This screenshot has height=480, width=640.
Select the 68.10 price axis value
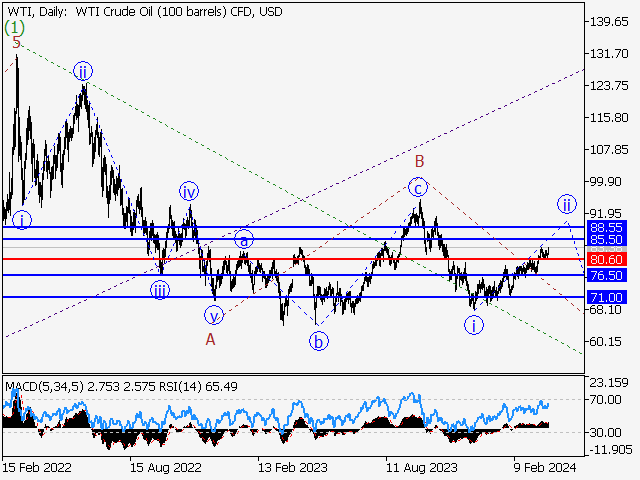click(x=606, y=310)
